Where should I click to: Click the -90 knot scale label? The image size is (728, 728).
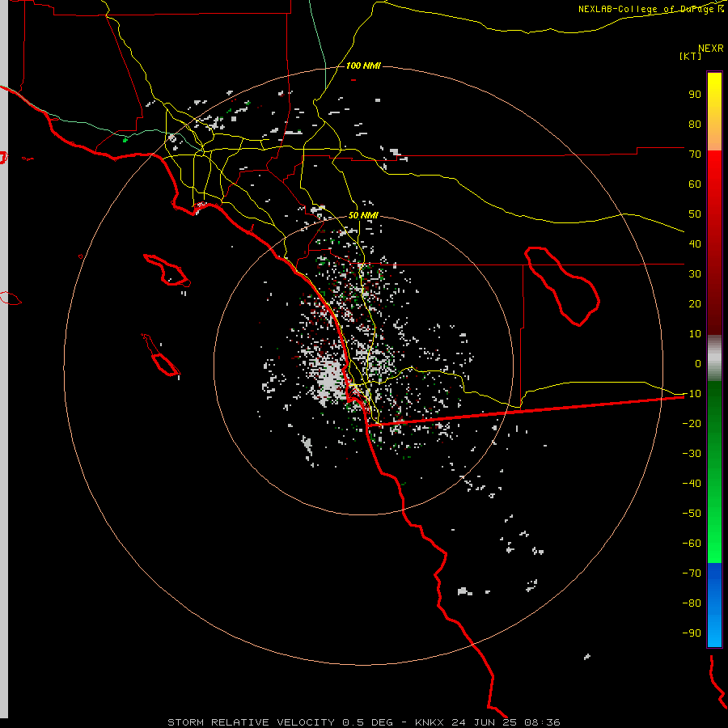coord(692,633)
